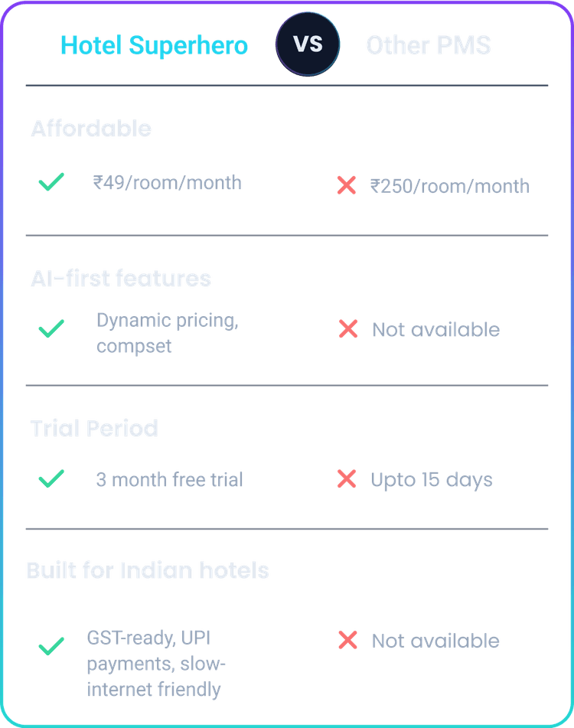
Task: Click the Dynamic pricing, compset text
Action: click(168, 332)
